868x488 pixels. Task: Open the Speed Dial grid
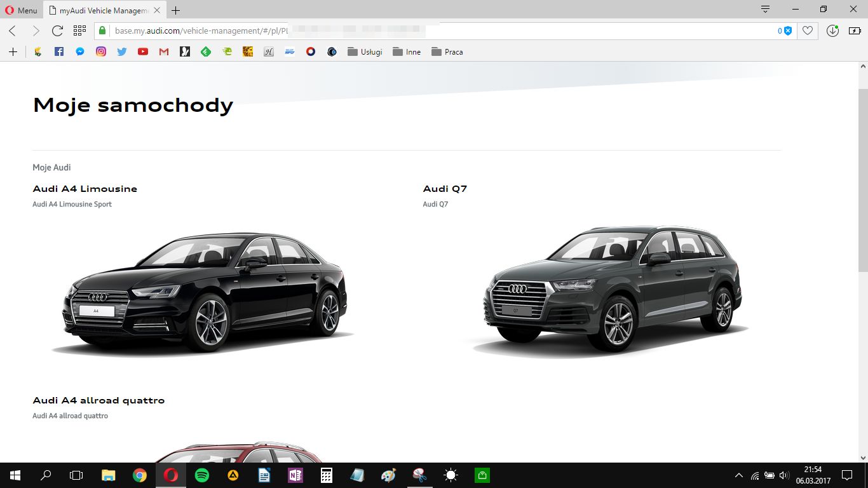79,30
